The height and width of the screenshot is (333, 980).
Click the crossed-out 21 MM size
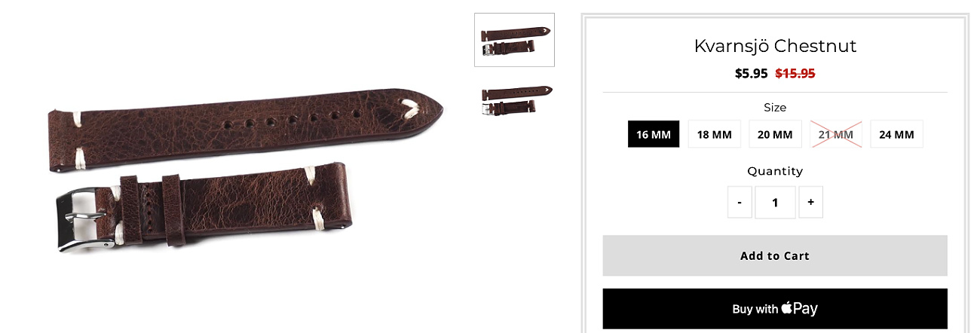[836, 134]
